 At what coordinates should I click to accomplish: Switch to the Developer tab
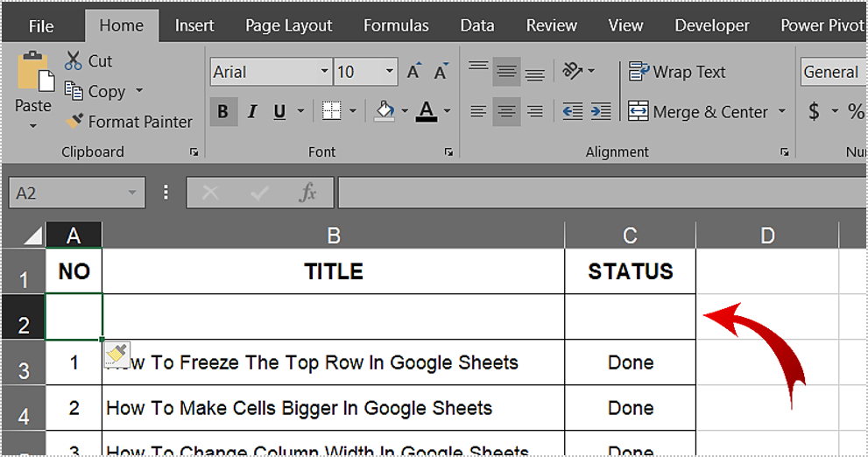click(x=712, y=25)
